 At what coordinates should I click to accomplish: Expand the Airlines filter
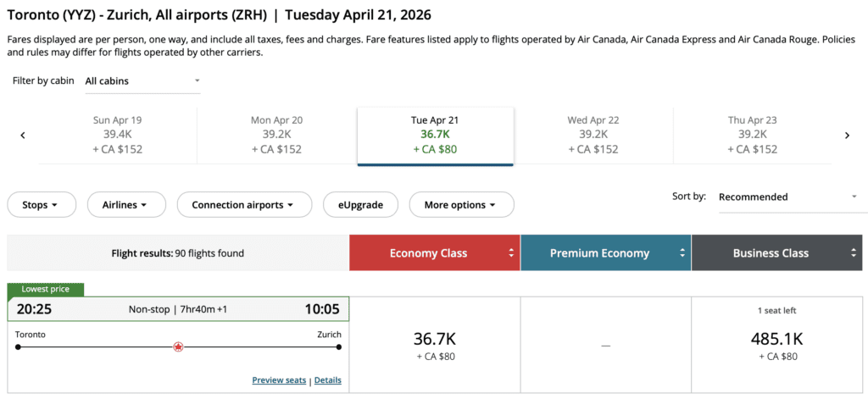tap(125, 205)
